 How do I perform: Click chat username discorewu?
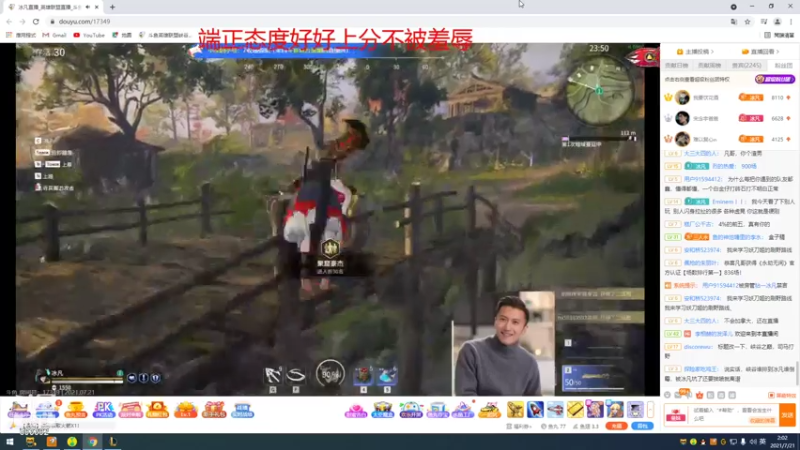point(698,346)
